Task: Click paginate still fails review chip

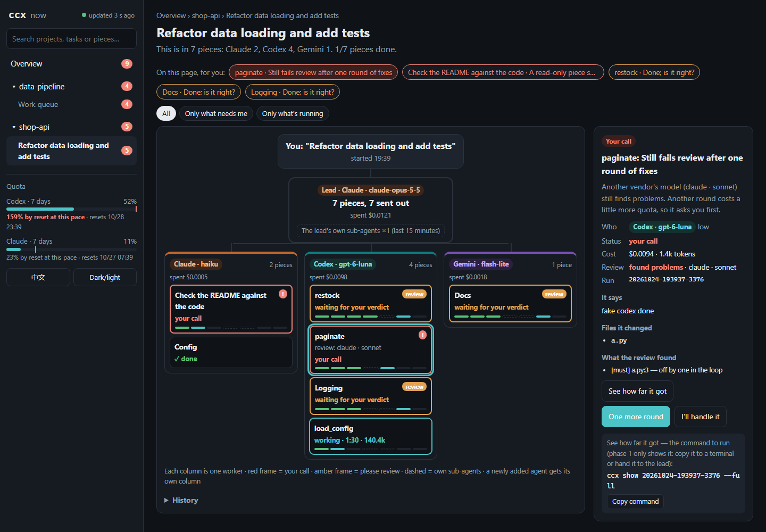Action: coord(313,72)
